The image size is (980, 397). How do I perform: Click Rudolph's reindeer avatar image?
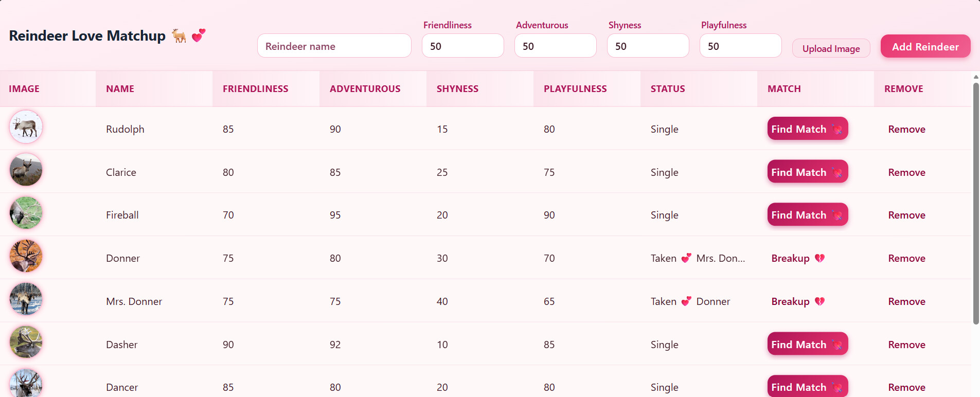[26, 127]
